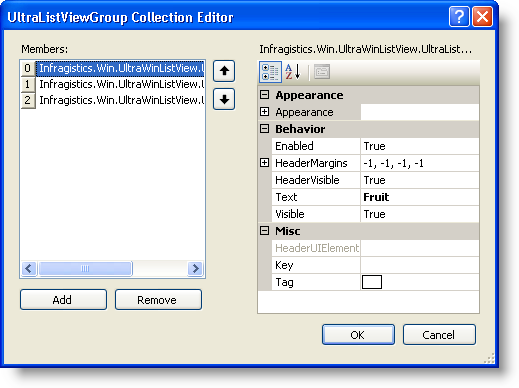Screen dimensions: 519x388
Task: Click the Members horizontal scrollbar thumb
Action: pos(85,268)
